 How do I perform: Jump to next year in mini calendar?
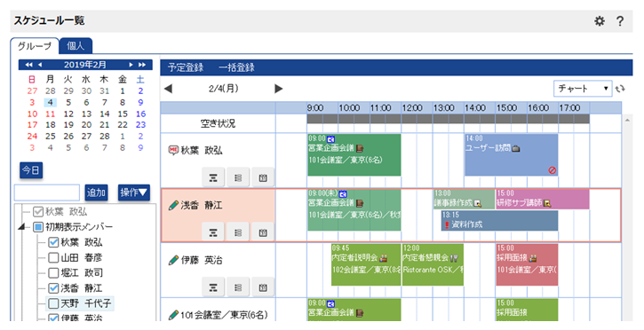coord(142,65)
